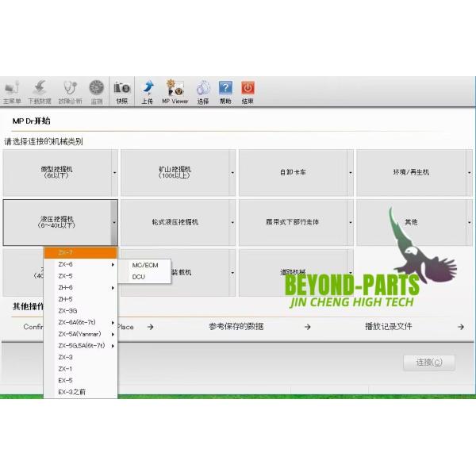Screen dimensions: 476x476
Task: Expand dropdown arrow of 矿山挖掘机
Action: point(232,172)
